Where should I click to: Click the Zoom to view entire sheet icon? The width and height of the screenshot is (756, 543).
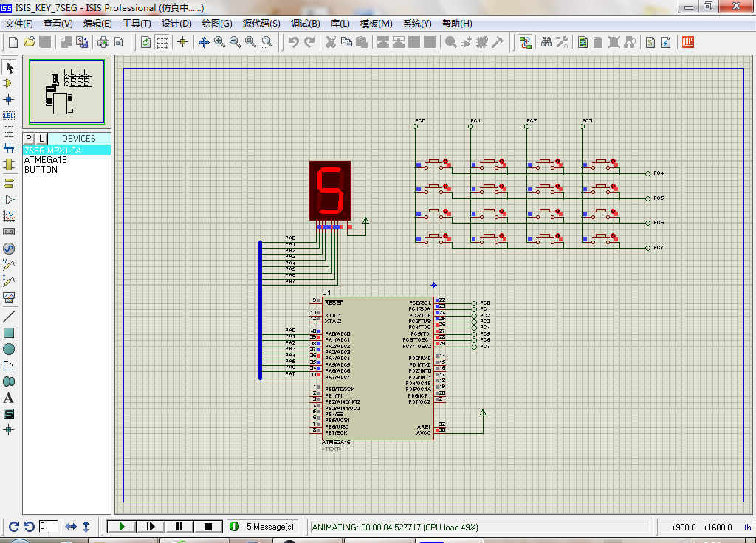[251, 42]
